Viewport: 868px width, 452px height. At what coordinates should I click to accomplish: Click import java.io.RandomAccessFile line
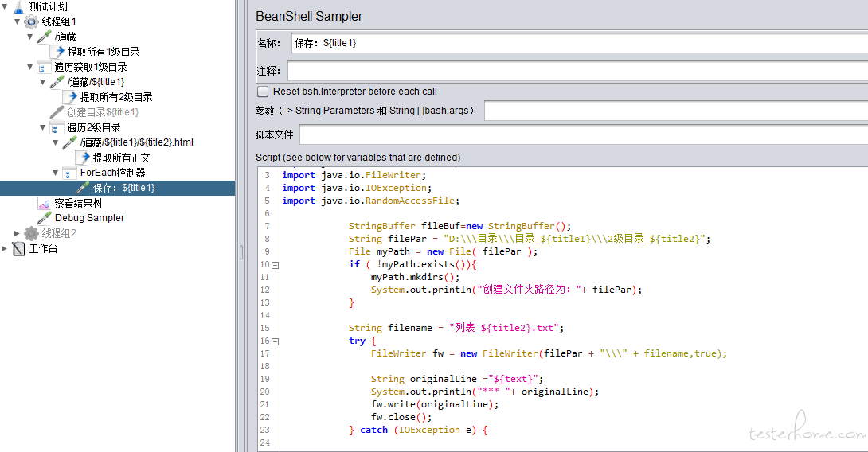(370, 201)
